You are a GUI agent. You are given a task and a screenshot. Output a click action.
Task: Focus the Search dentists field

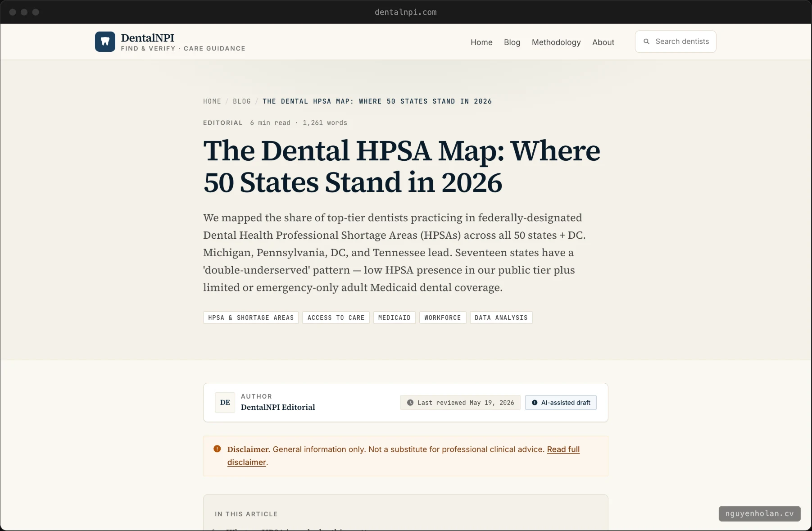pyautogui.click(x=676, y=41)
